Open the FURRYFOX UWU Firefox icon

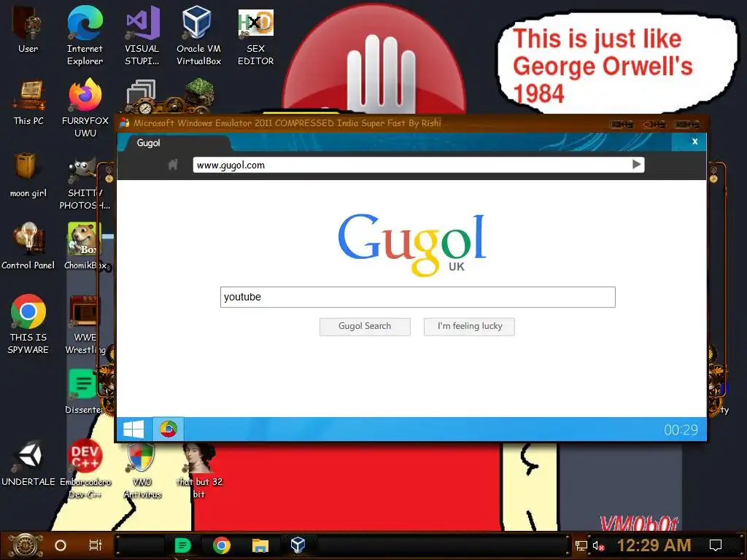pyautogui.click(x=85, y=108)
